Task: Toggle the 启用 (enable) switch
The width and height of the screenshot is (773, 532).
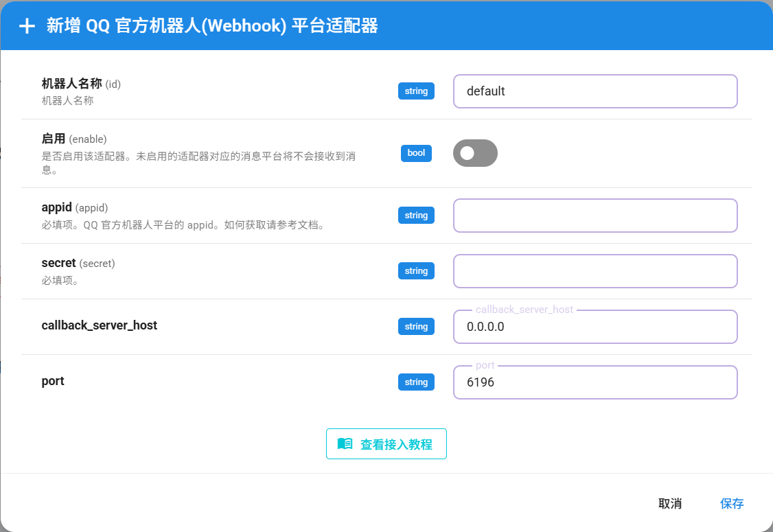Action: [475, 153]
